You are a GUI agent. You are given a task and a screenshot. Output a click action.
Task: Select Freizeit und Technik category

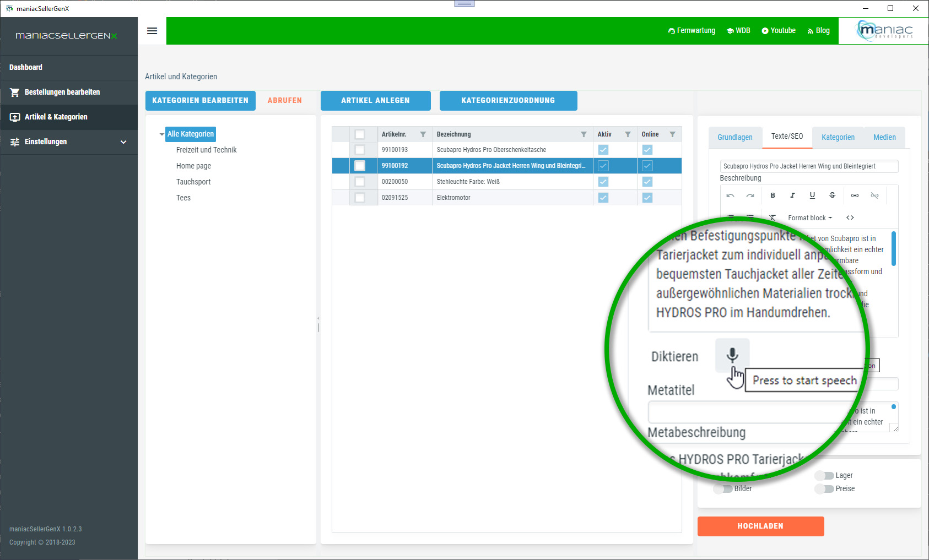coord(206,150)
